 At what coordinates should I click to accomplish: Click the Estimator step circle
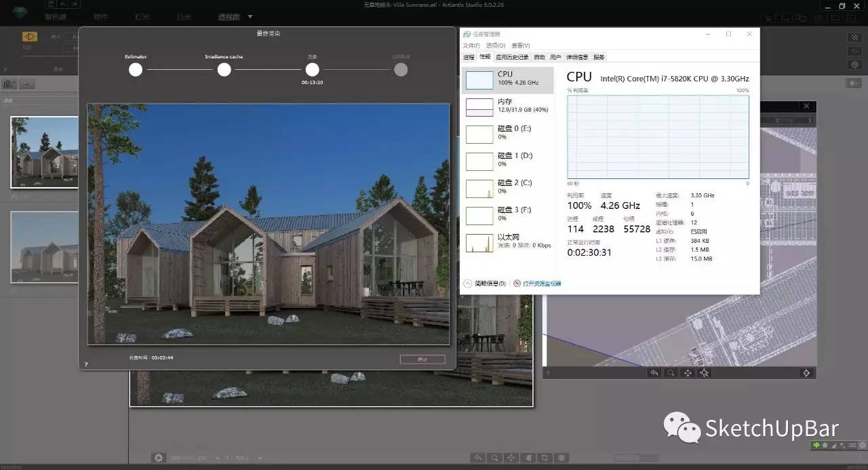click(136, 69)
